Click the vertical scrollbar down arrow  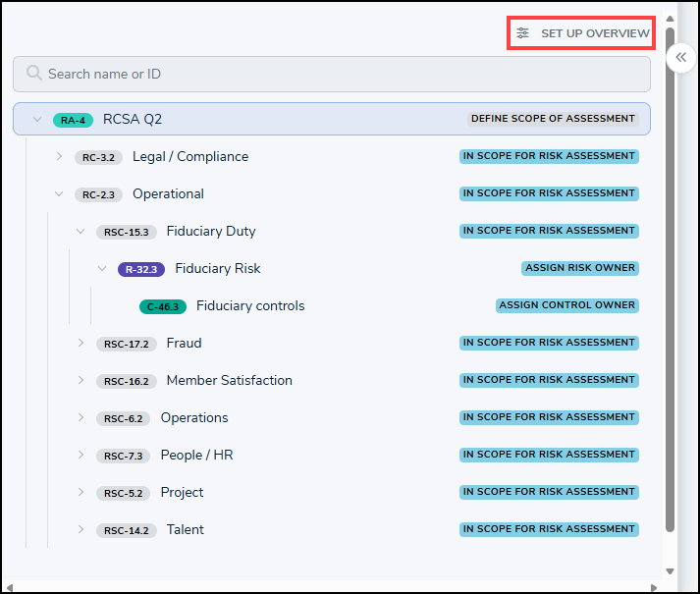coord(670,571)
